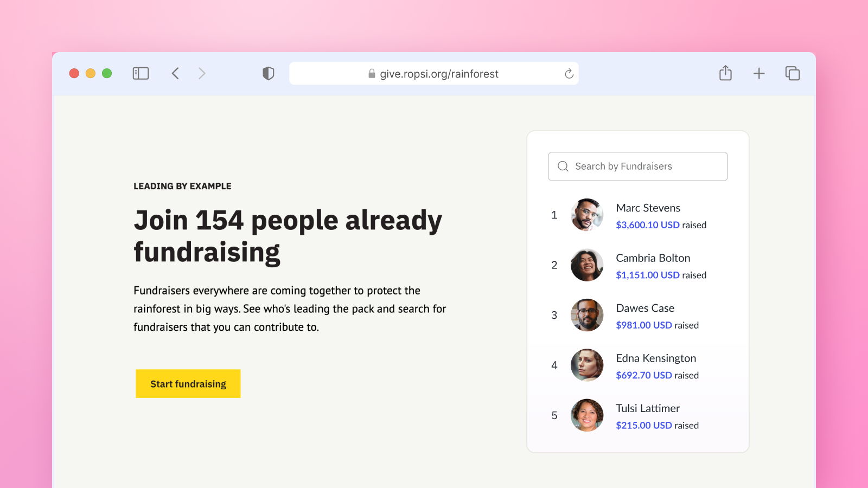This screenshot has width=868, height=488.
Task: Go forward to the next page
Action: [202, 73]
